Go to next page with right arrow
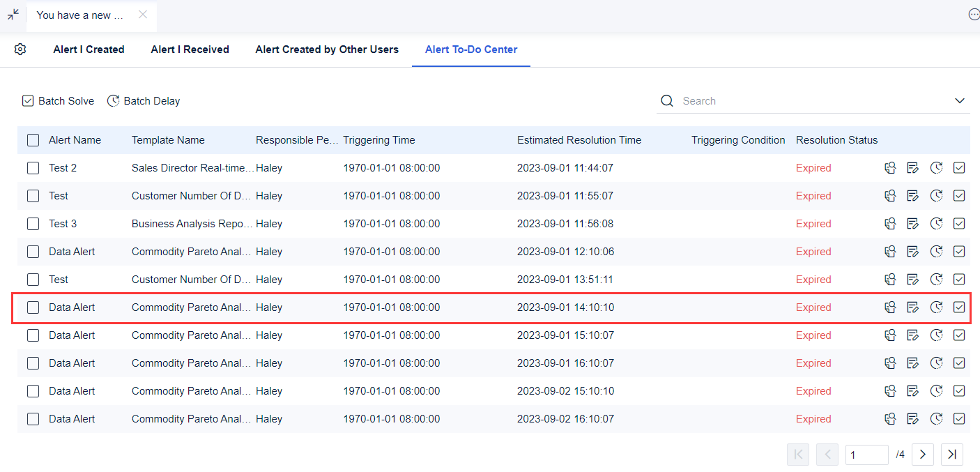 pyautogui.click(x=923, y=454)
